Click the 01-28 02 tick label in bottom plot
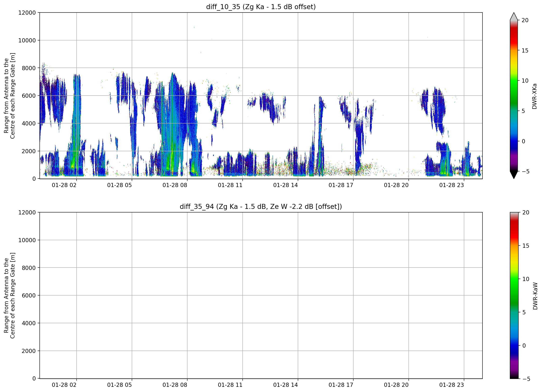Image resolution: width=542 pixels, height=392 pixels. pyautogui.click(x=64, y=385)
